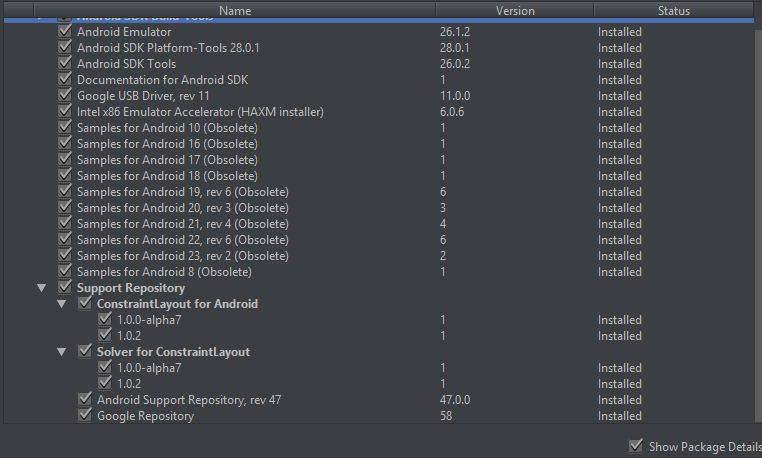Toggle Google USB Driver, rev 11 checkbox
The image size is (762, 458).
coord(65,96)
